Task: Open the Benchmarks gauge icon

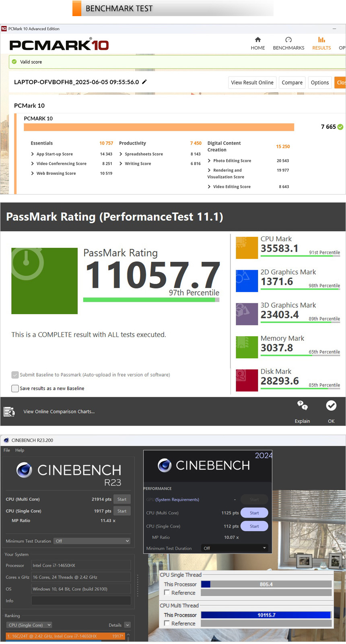Action: [288, 39]
